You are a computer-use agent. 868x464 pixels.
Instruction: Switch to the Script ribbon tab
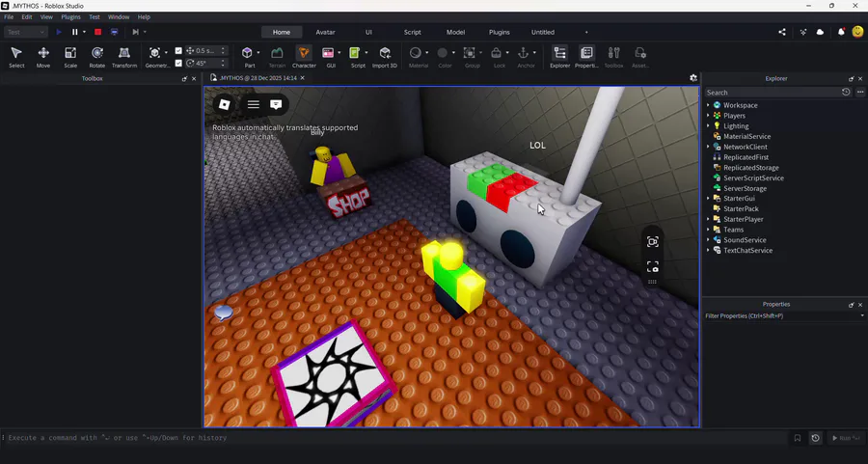(413, 32)
